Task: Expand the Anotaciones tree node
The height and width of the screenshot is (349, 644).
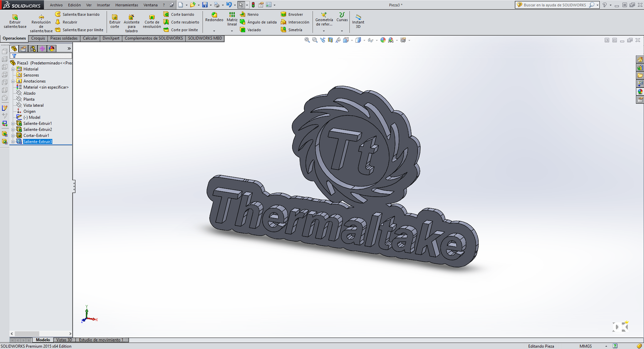Action: 13,81
